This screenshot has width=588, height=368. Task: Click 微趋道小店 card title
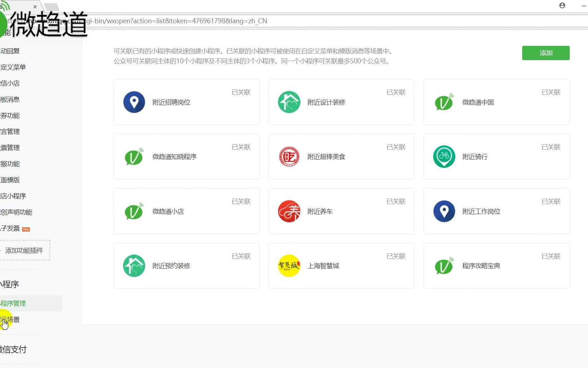(x=168, y=211)
